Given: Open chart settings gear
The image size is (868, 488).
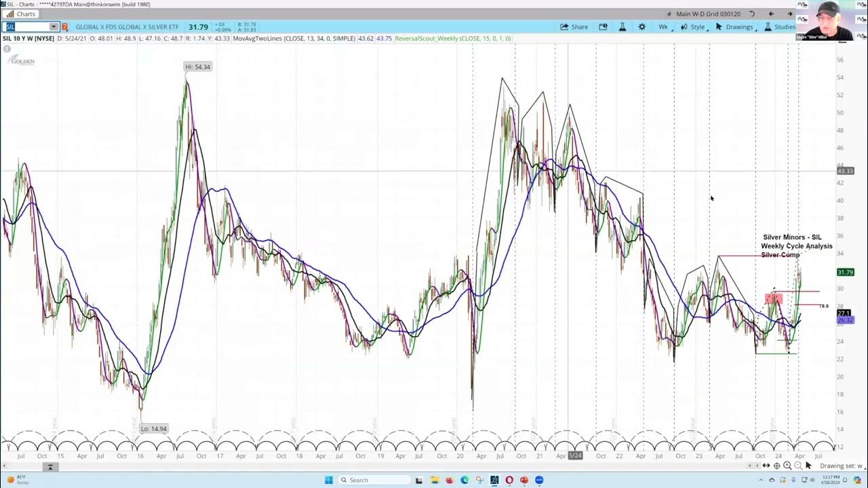Looking at the screenshot, I should (642, 27).
